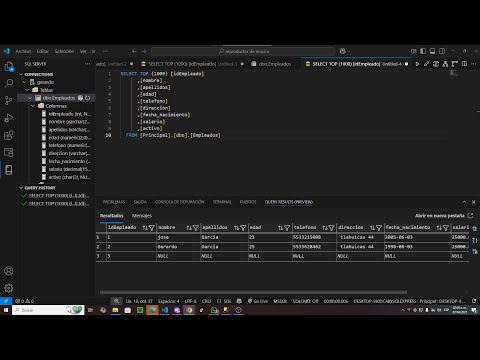Viewport: 480px width, 360px height.
Task: Open the Editar menu
Action: (43, 51)
